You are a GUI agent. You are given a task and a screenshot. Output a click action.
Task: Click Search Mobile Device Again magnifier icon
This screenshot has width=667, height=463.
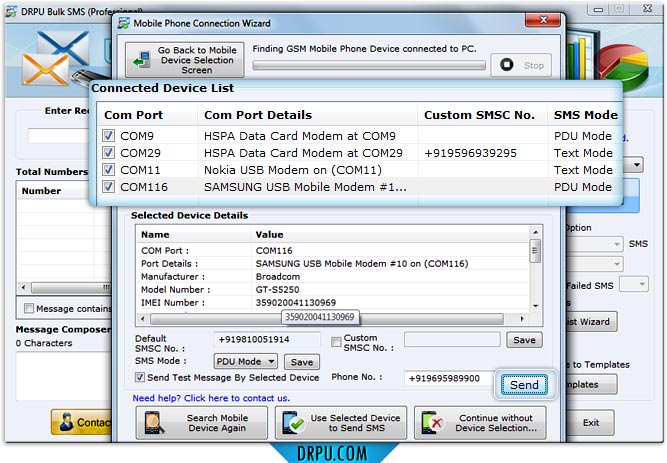tap(154, 423)
